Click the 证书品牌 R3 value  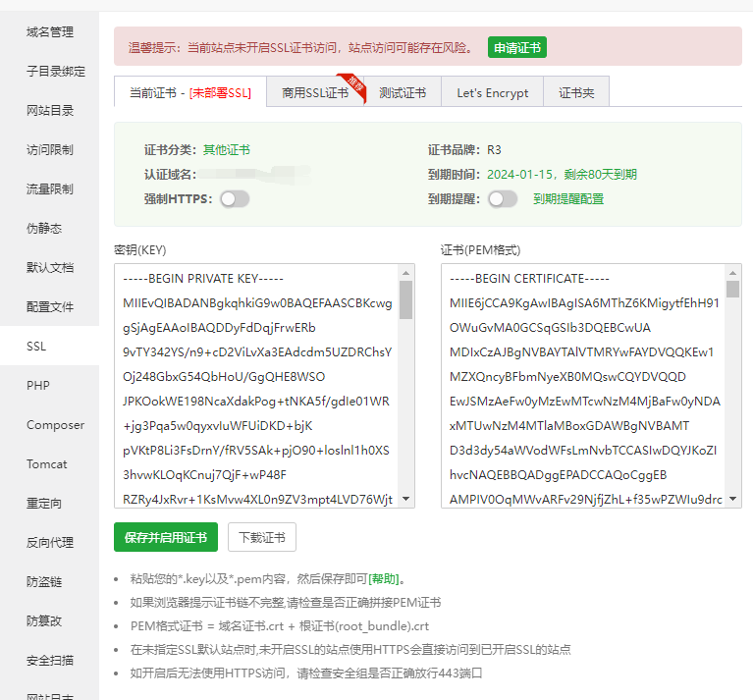494,150
